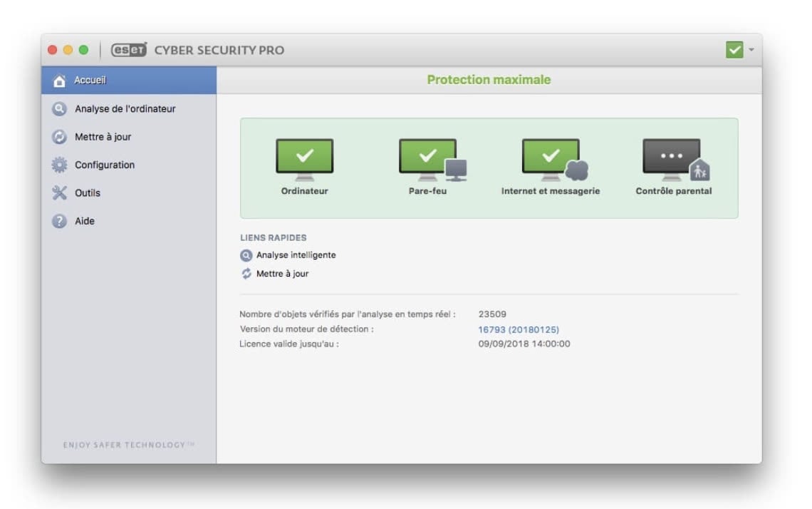Click the Configuration gear icon
812x509 pixels.
tap(60, 165)
